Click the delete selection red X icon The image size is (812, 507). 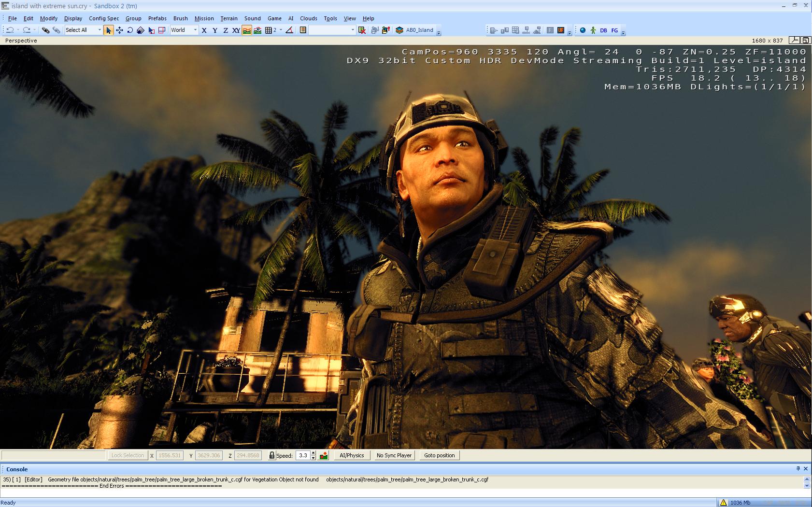click(x=362, y=30)
